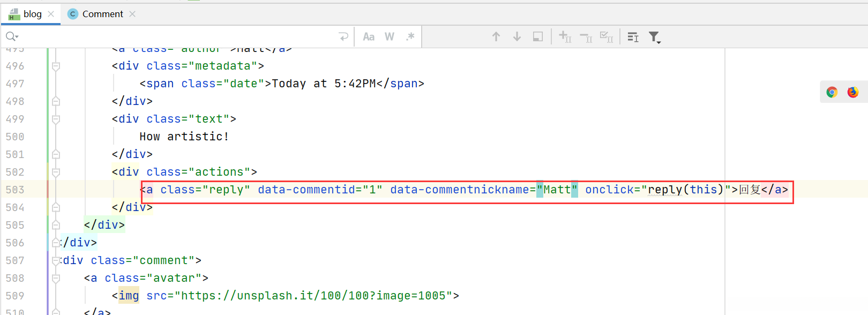Click next occurrence down arrow
The height and width of the screenshot is (315, 868).
(517, 36)
